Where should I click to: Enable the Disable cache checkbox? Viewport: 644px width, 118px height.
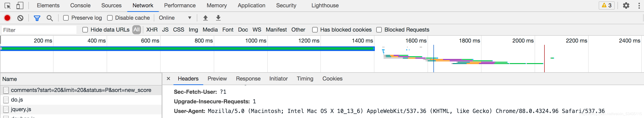[110, 18]
